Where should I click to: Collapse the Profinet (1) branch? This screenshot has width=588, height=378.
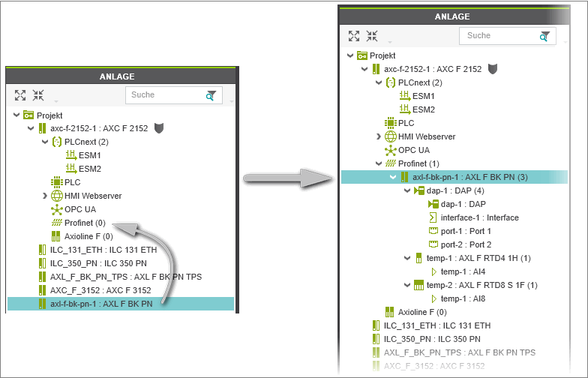point(379,163)
